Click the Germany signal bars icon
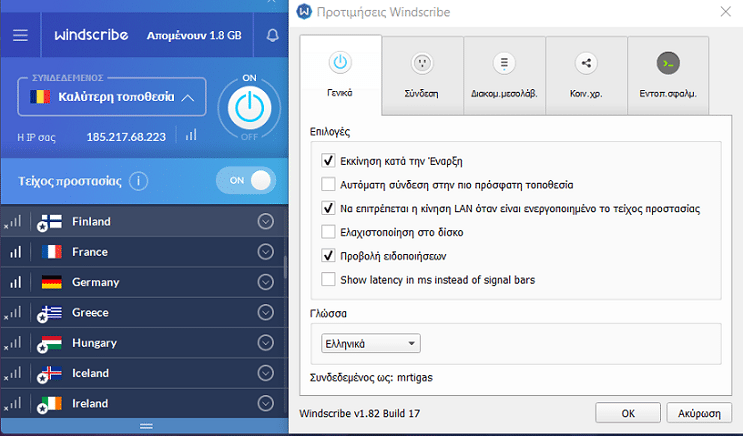 point(16,282)
